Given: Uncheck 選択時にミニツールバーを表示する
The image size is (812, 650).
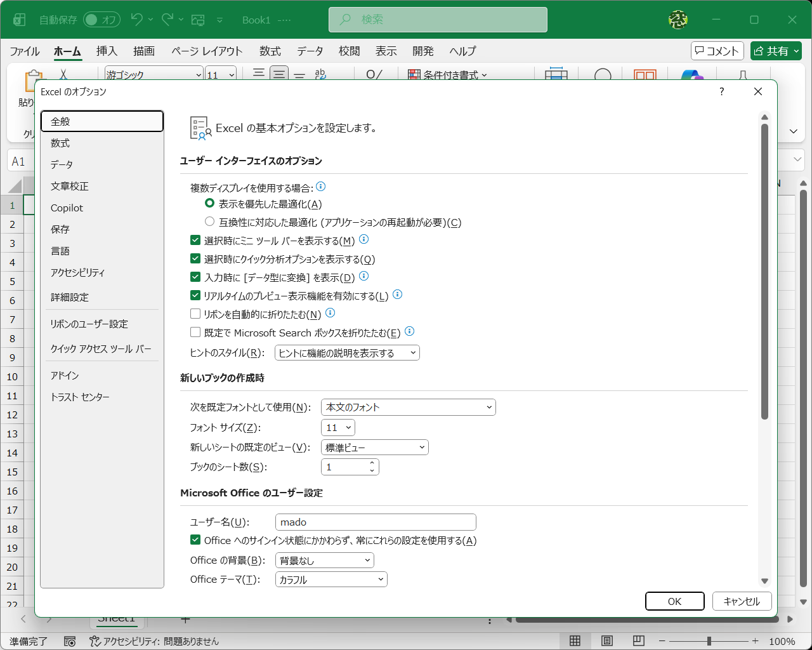Looking at the screenshot, I should [194, 240].
